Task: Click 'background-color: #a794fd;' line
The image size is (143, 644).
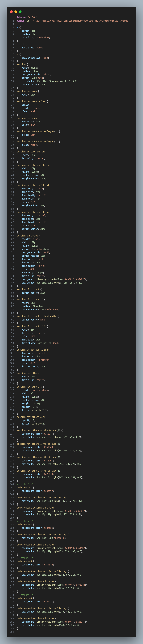Action: 38,474
